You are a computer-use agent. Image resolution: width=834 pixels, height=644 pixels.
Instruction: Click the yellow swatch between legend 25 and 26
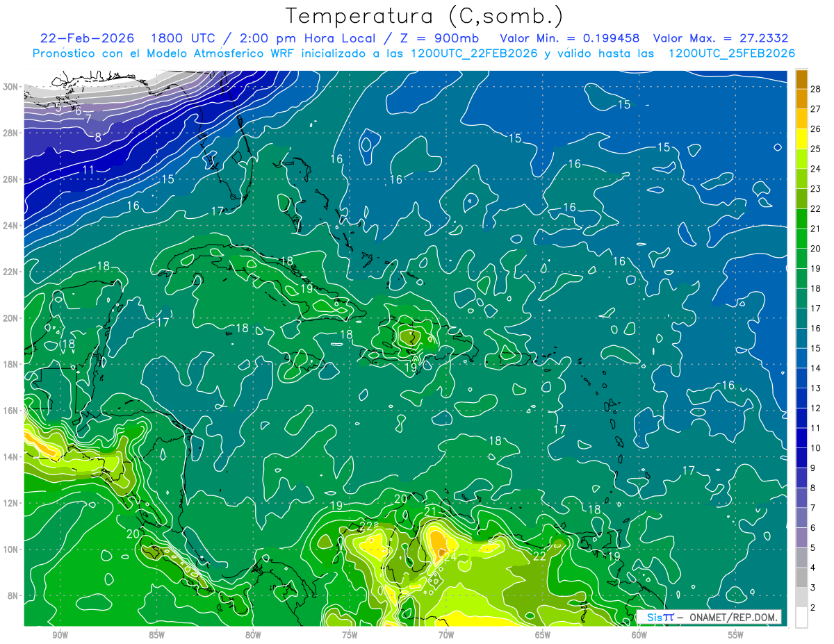click(x=801, y=138)
